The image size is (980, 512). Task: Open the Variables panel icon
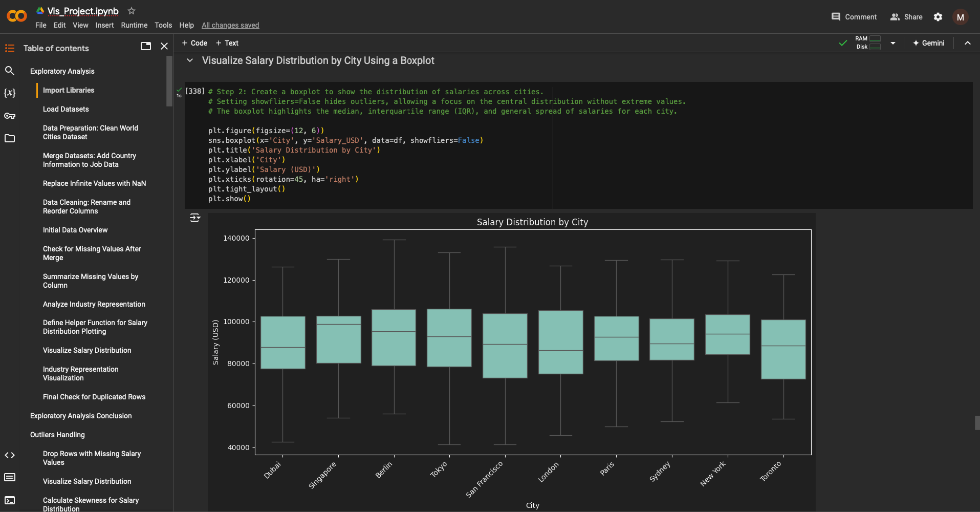(10, 93)
